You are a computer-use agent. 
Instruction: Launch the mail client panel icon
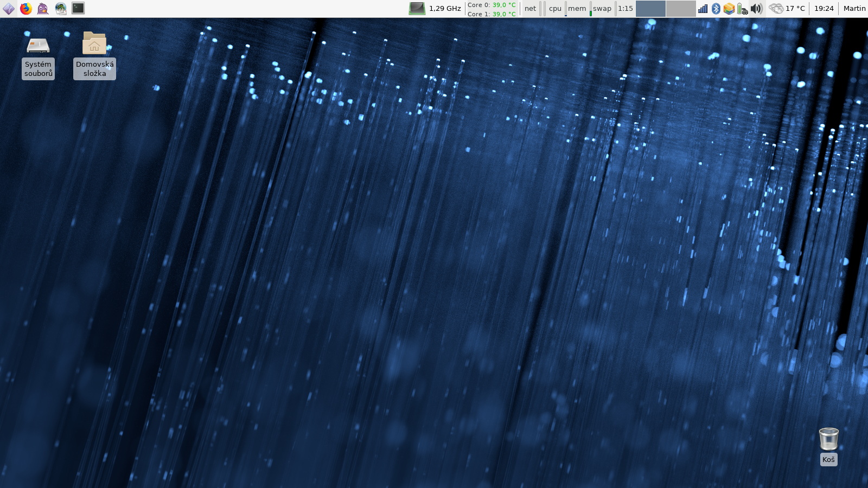61,8
